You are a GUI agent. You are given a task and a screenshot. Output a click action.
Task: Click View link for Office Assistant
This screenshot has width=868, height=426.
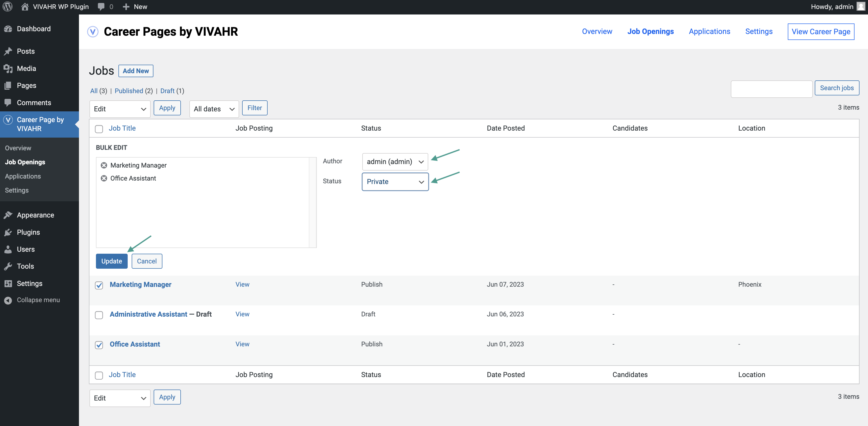pos(242,344)
